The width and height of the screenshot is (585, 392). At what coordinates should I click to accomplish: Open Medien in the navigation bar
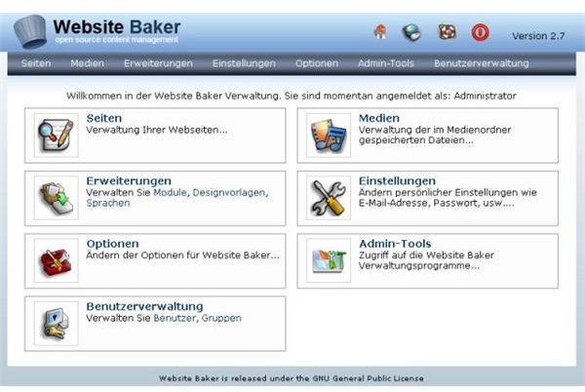pos(88,63)
